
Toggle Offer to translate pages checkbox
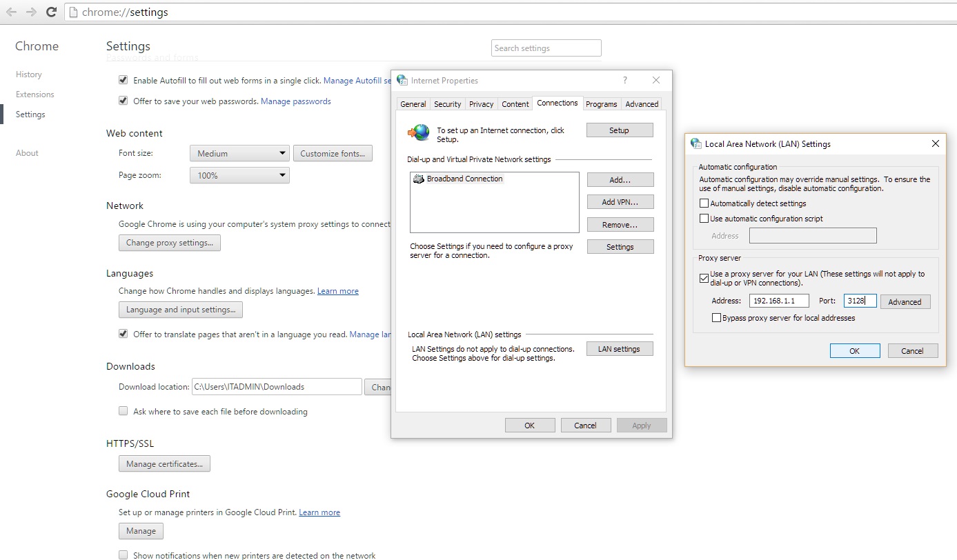[123, 334]
